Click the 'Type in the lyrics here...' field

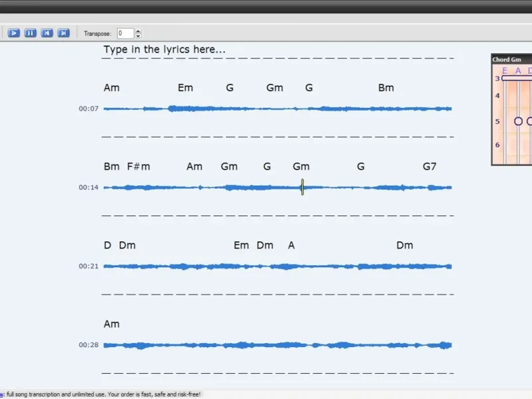[164, 49]
